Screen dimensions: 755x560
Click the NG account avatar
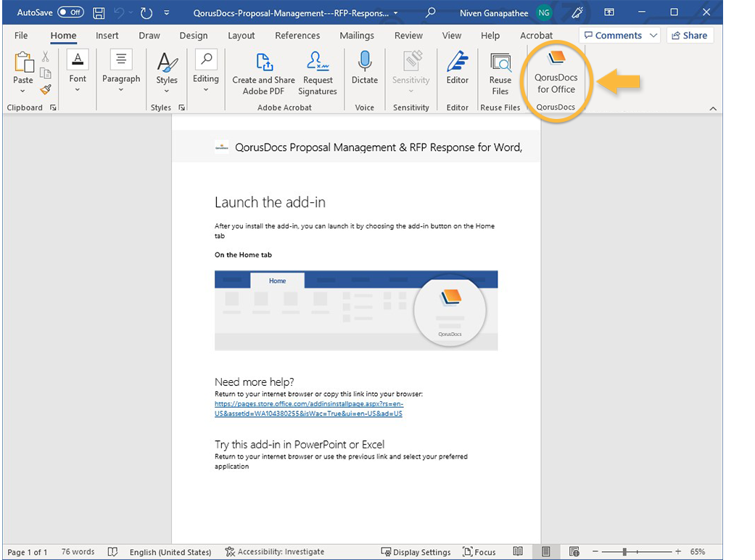pos(544,13)
